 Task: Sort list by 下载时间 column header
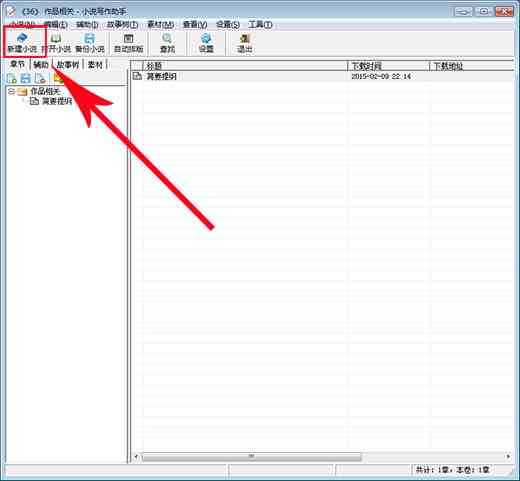tap(388, 66)
